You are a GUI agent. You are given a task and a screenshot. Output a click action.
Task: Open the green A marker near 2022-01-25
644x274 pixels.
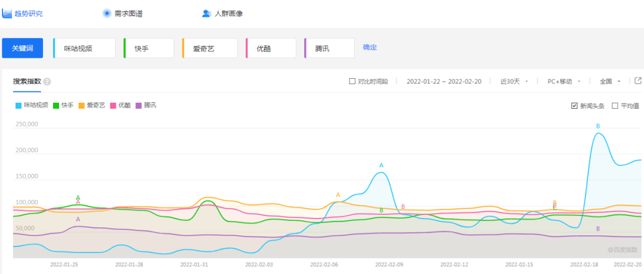tap(78, 198)
